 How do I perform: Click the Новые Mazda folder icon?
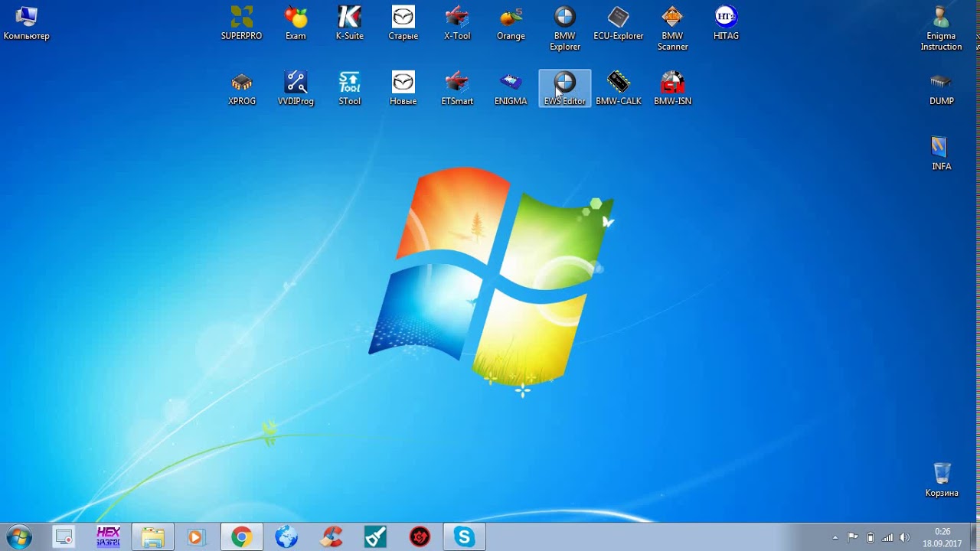tap(403, 89)
